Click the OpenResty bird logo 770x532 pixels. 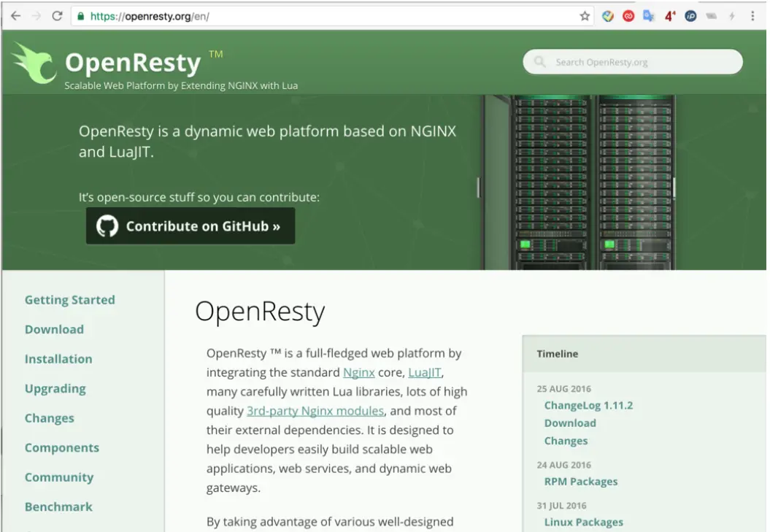34,63
